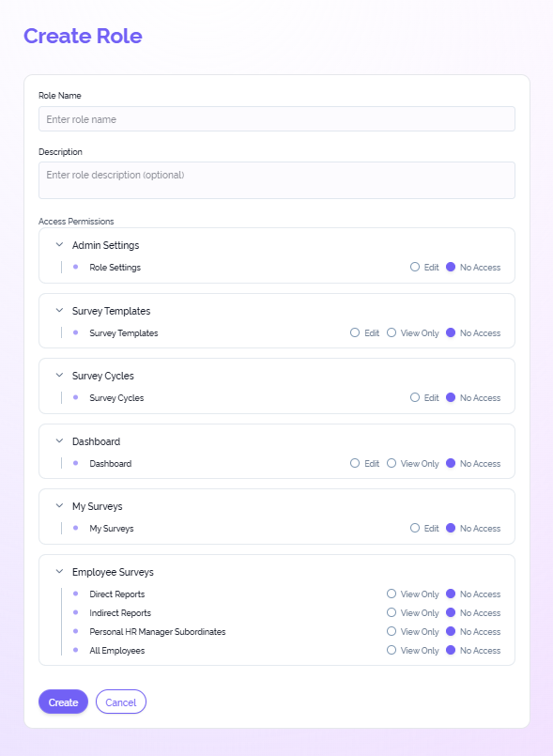The height and width of the screenshot is (756, 553).
Task: Choose Edit permission for Survey Templates
Action: coord(354,333)
